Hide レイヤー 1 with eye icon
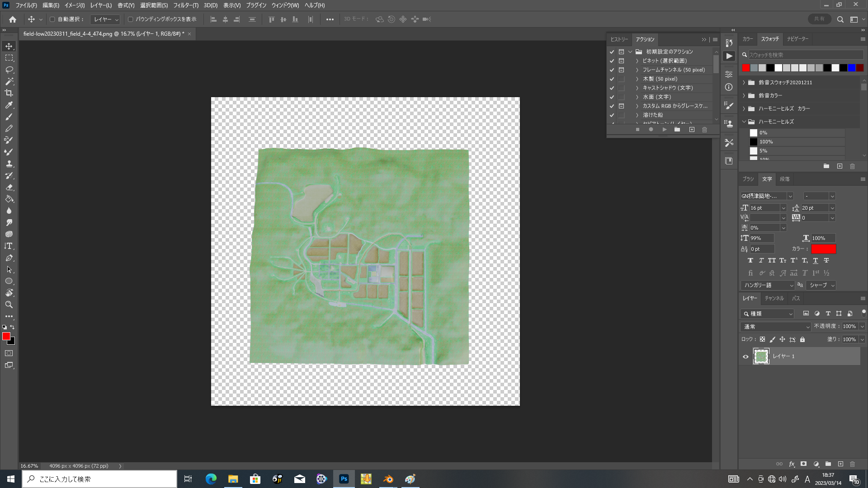 [746, 357]
